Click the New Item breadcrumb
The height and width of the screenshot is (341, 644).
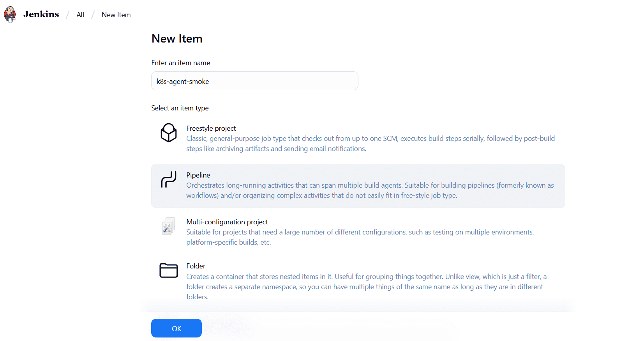coord(116,14)
